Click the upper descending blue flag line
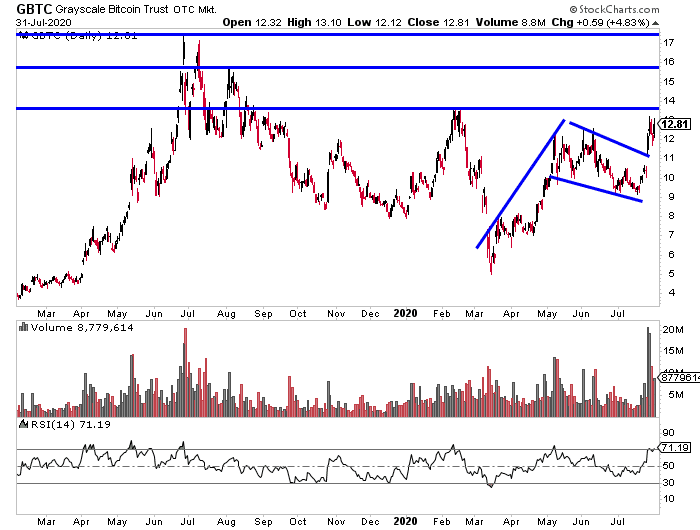Screen dimensions: 700x530 (609, 139)
